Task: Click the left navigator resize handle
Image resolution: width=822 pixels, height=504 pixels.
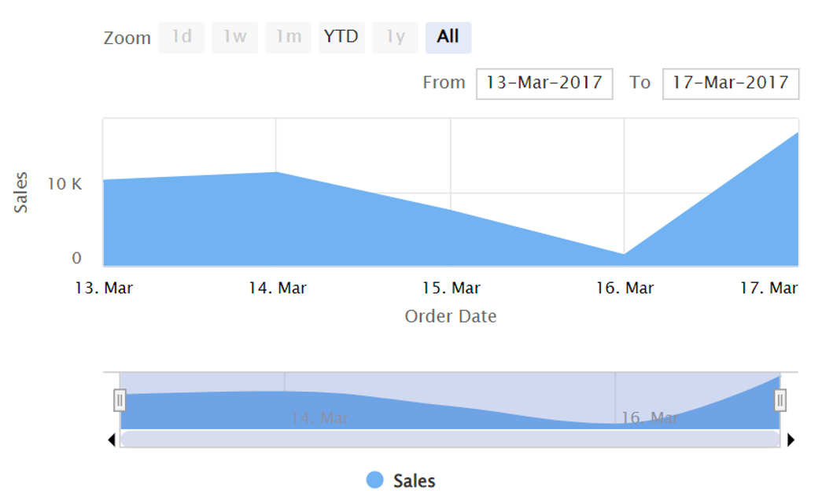Action: 120,402
